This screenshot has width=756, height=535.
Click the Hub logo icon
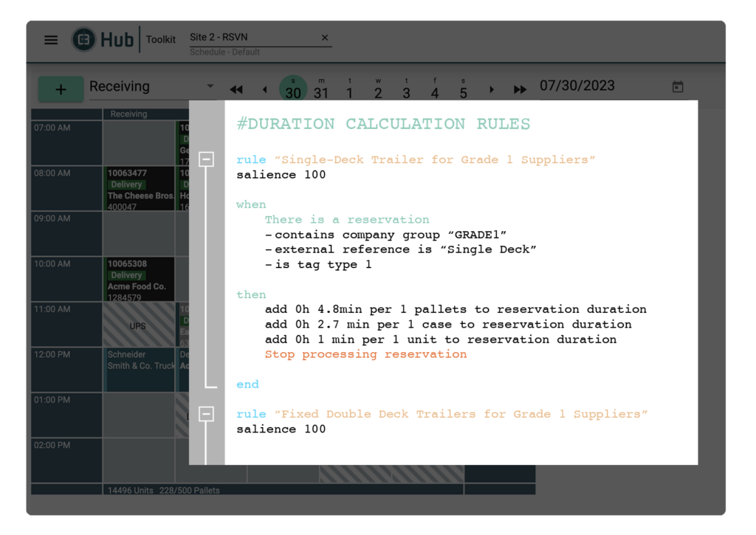point(84,40)
